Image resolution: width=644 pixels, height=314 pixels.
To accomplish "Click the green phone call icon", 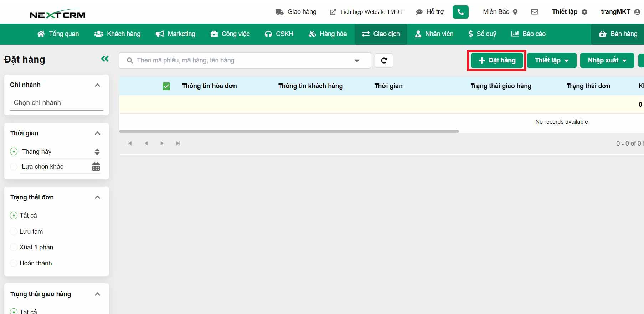I will (460, 12).
